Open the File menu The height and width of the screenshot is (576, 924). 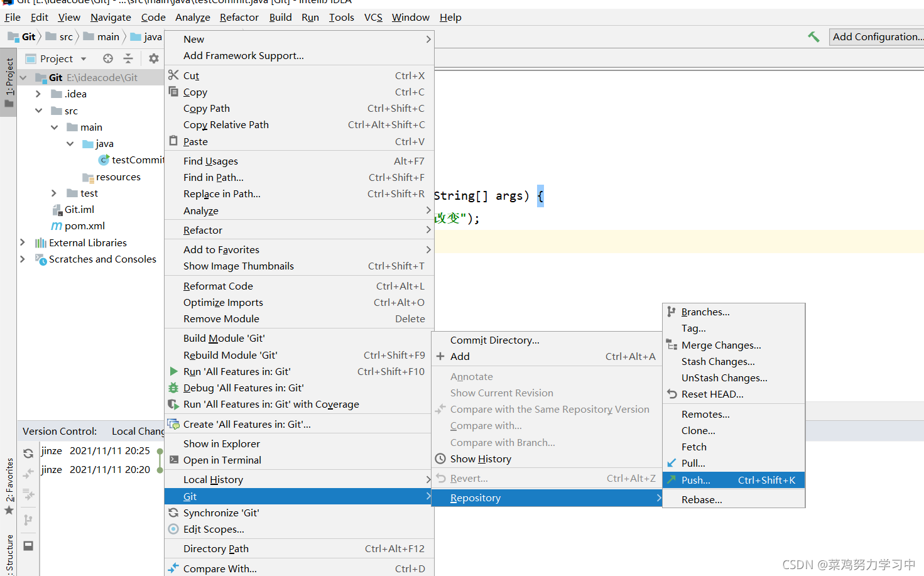[13, 17]
